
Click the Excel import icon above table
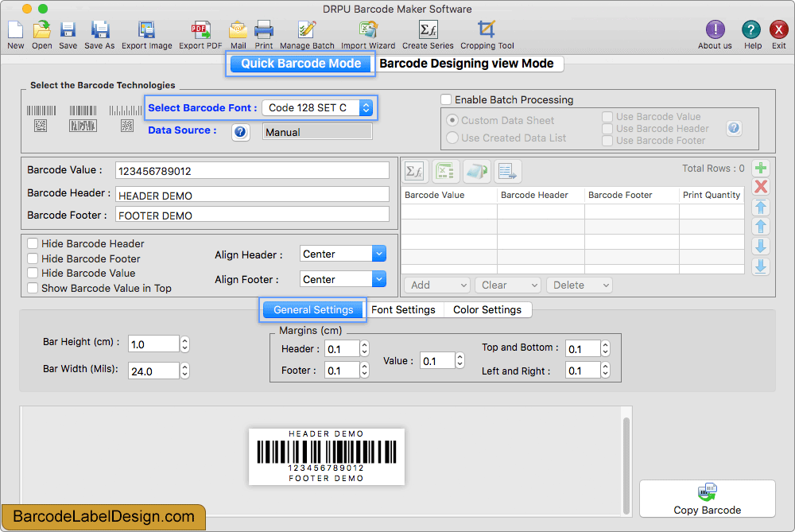tap(445, 172)
